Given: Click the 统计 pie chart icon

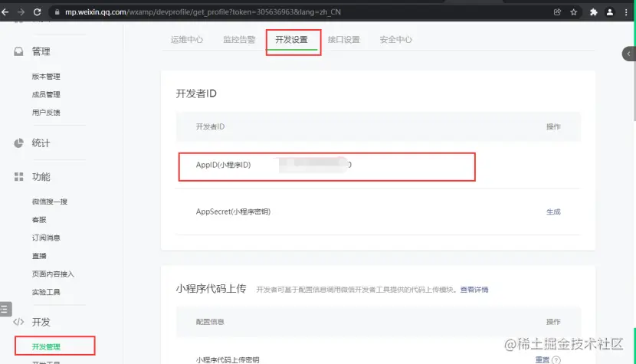Looking at the screenshot, I should point(18,143).
